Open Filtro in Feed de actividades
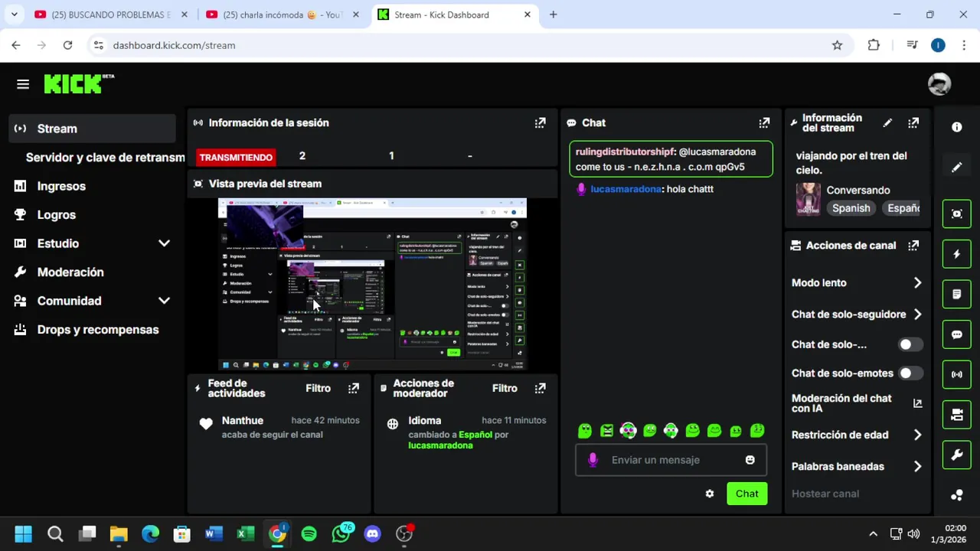Viewport: 980px width, 551px height. (x=318, y=388)
